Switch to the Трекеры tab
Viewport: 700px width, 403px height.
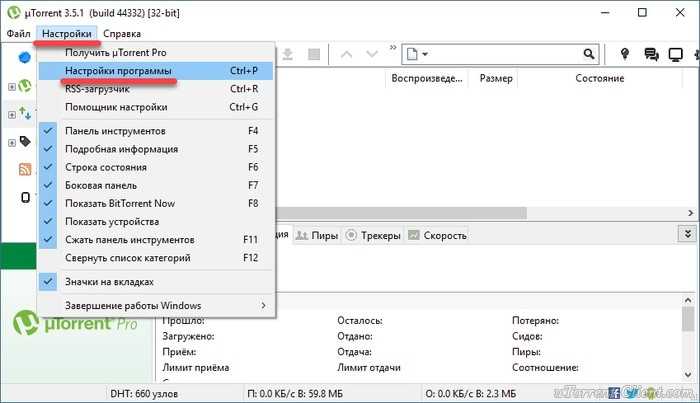click(x=374, y=235)
